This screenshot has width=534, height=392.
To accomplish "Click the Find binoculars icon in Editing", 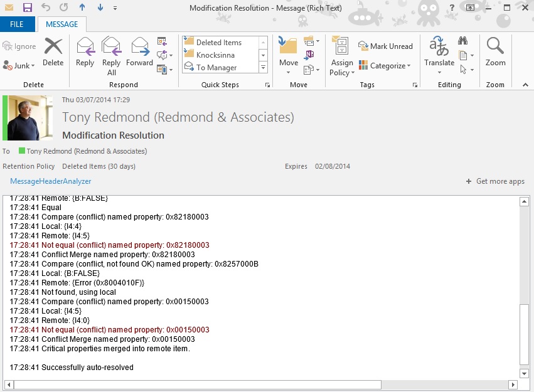I will (463, 42).
